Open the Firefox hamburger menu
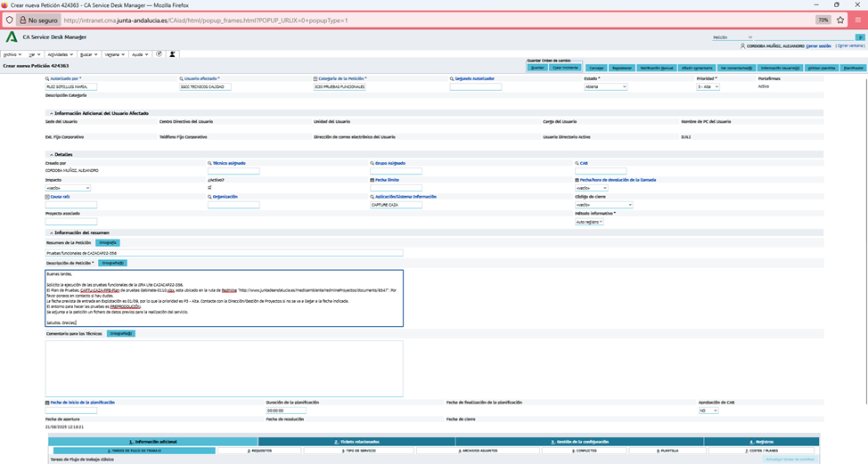 coord(857,20)
